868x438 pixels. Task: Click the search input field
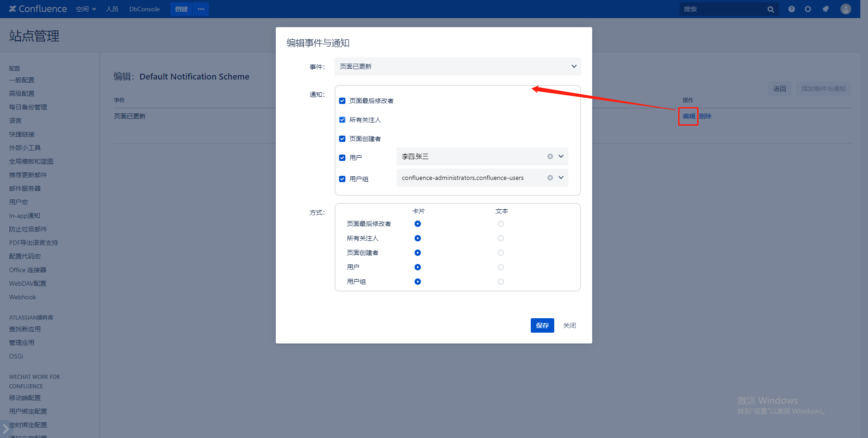pyautogui.click(x=721, y=9)
